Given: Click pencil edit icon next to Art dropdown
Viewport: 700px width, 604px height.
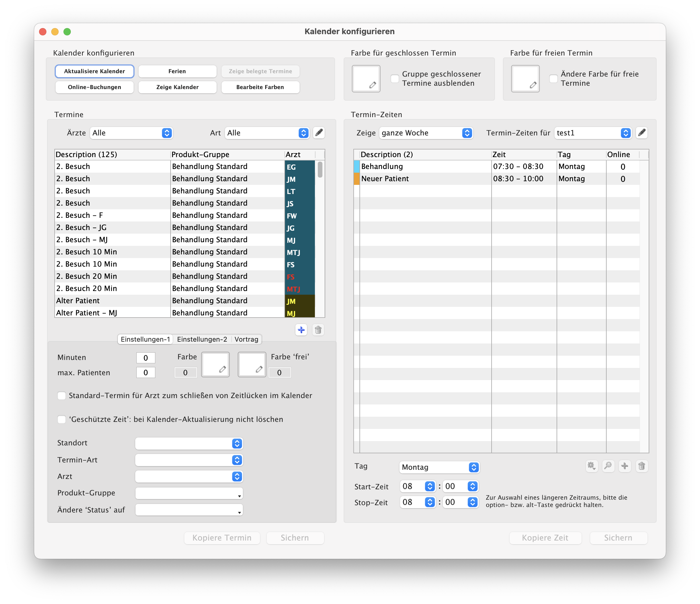Looking at the screenshot, I should coord(319,133).
